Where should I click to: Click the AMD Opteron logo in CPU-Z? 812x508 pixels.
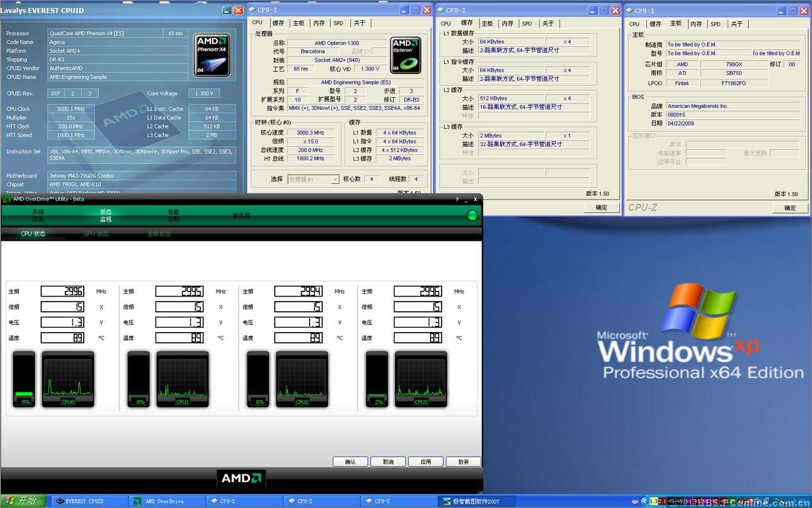(x=406, y=55)
